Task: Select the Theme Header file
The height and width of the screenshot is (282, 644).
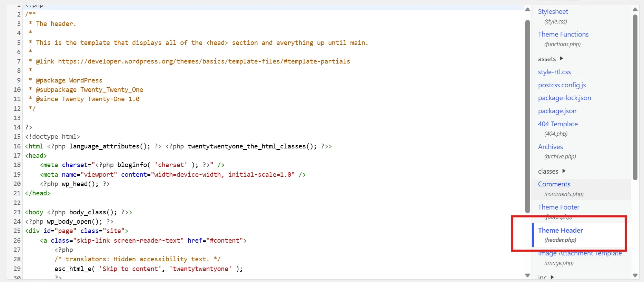Action: tap(561, 230)
